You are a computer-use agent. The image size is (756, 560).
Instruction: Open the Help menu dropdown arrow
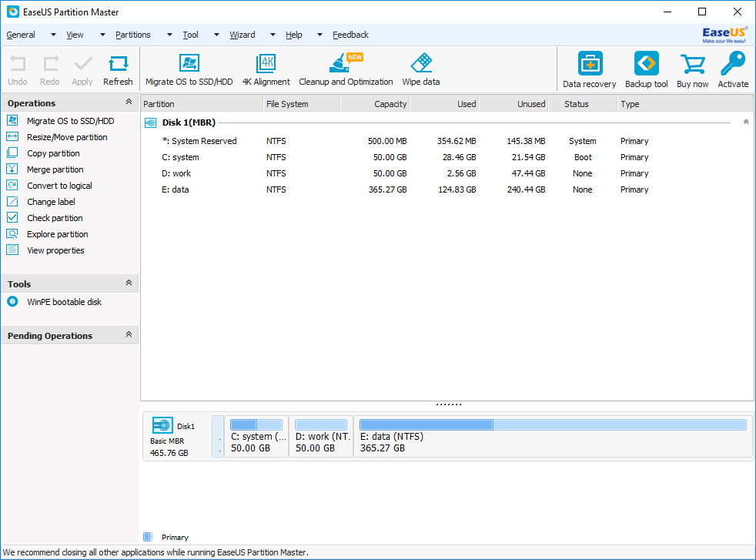point(319,35)
